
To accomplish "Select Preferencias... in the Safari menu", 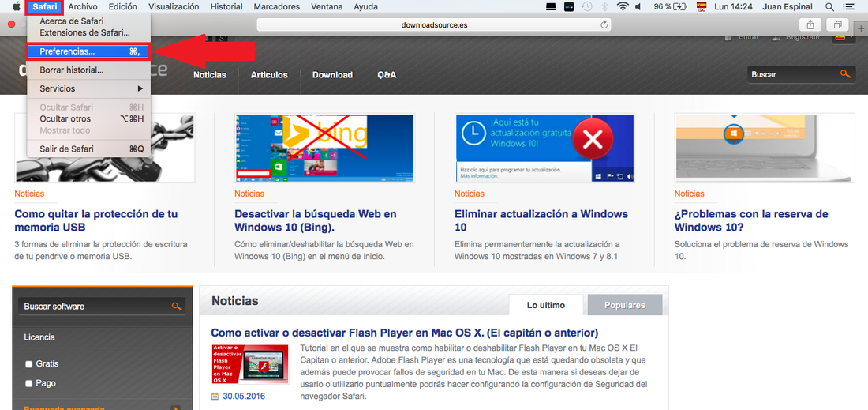I will 88,51.
